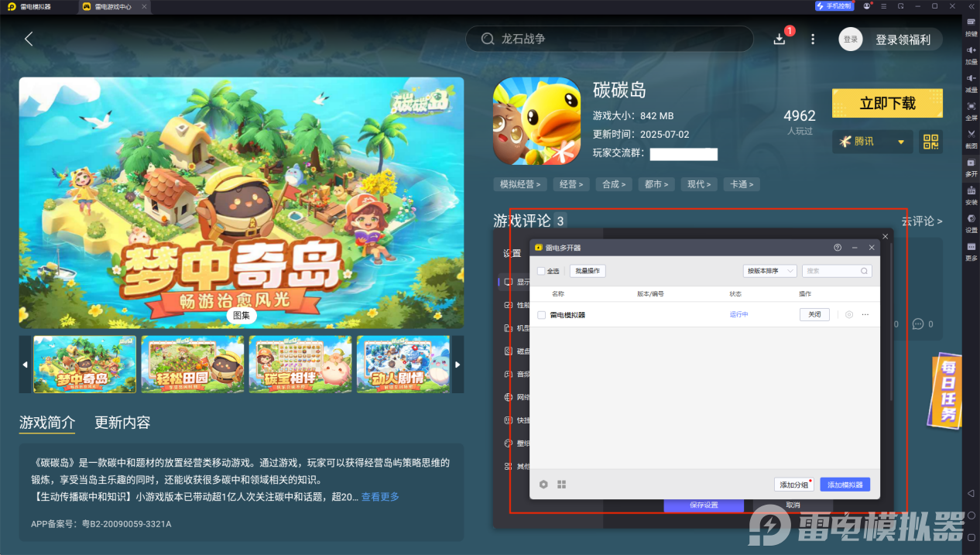Click the 查看更多 link in description
This screenshot has width=980, height=555.
(380, 497)
